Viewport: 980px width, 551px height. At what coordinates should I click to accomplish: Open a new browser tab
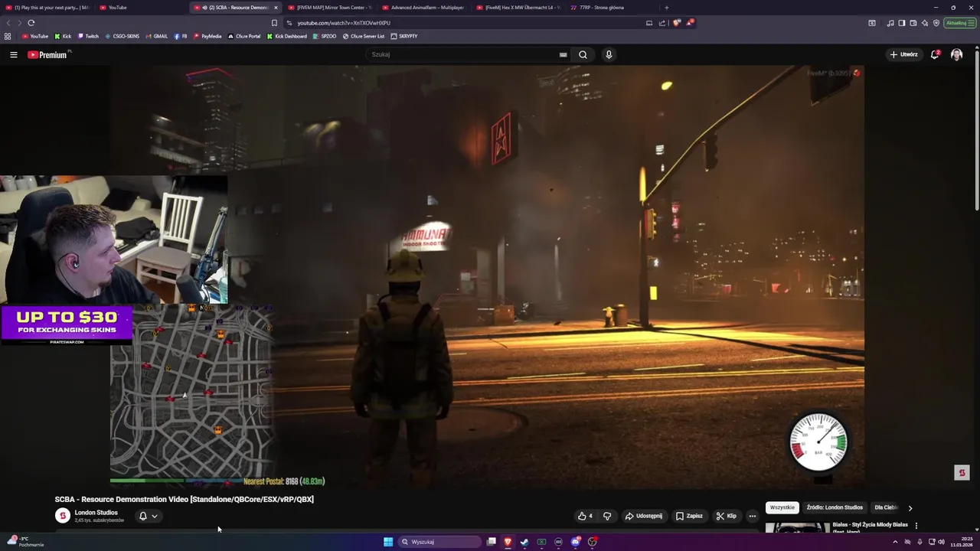coord(666,8)
